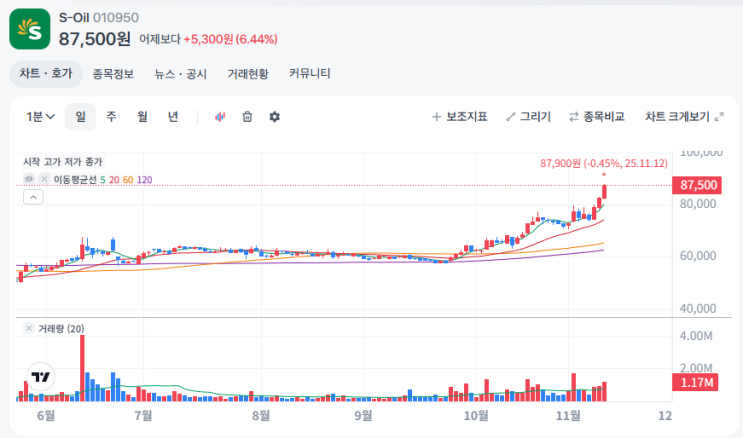
Task: Click the 8월 date axis label
Action: pyautogui.click(x=261, y=416)
